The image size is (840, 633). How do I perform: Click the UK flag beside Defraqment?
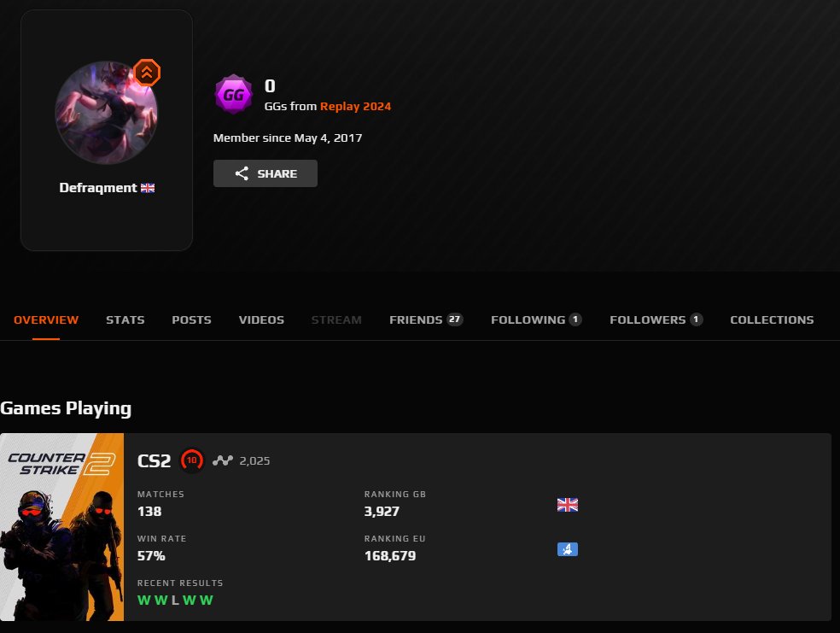tap(148, 188)
